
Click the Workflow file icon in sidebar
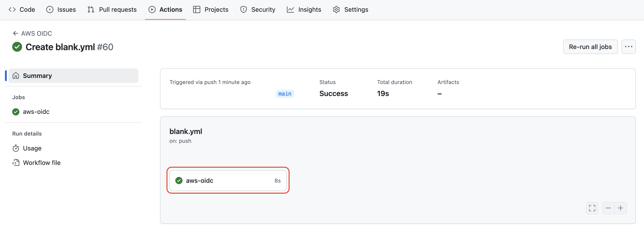(16, 162)
